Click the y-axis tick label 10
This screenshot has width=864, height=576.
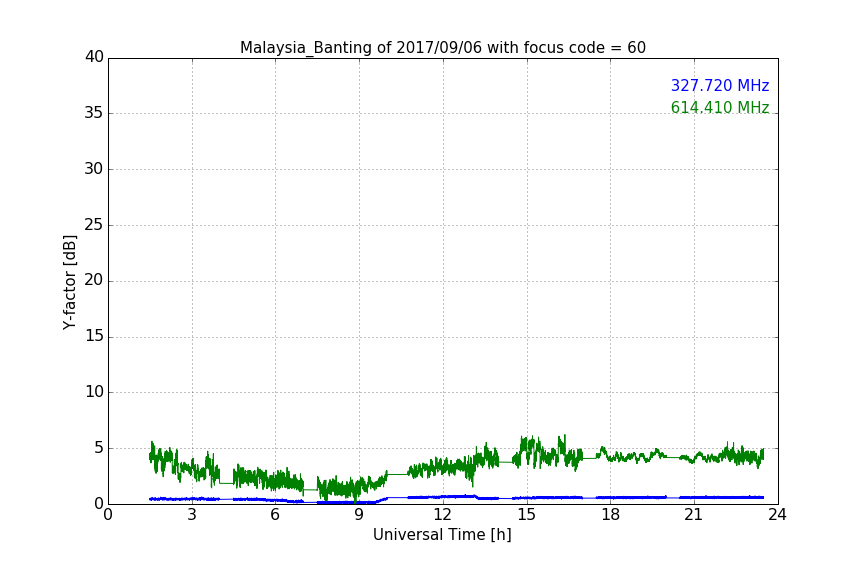pyautogui.click(x=94, y=392)
